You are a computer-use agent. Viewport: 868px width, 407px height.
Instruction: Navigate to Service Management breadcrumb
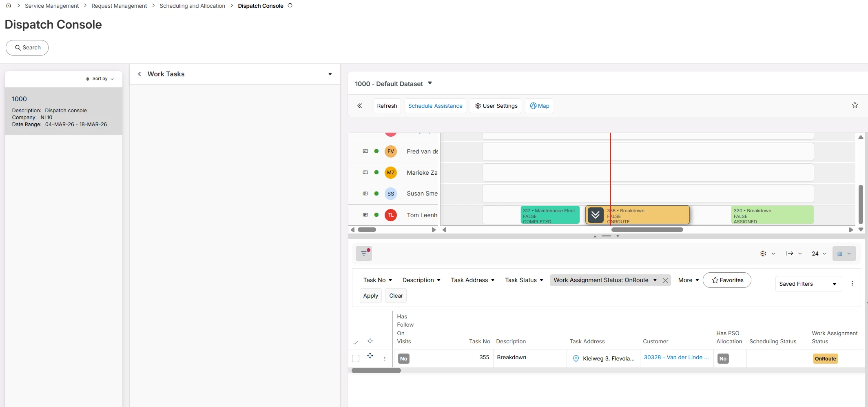point(52,6)
